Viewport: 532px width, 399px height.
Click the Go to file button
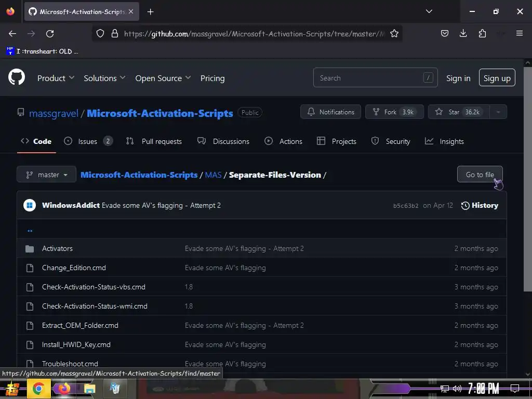tap(480, 175)
